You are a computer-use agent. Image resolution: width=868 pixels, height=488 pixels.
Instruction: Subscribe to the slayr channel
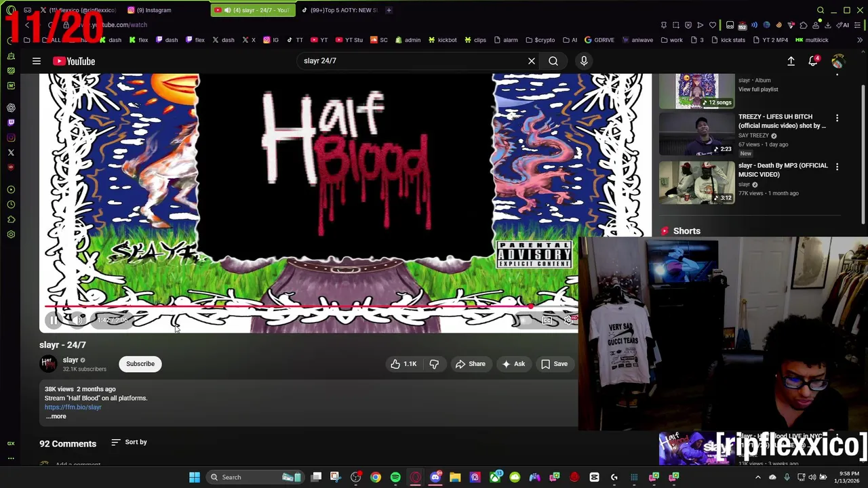(140, 364)
